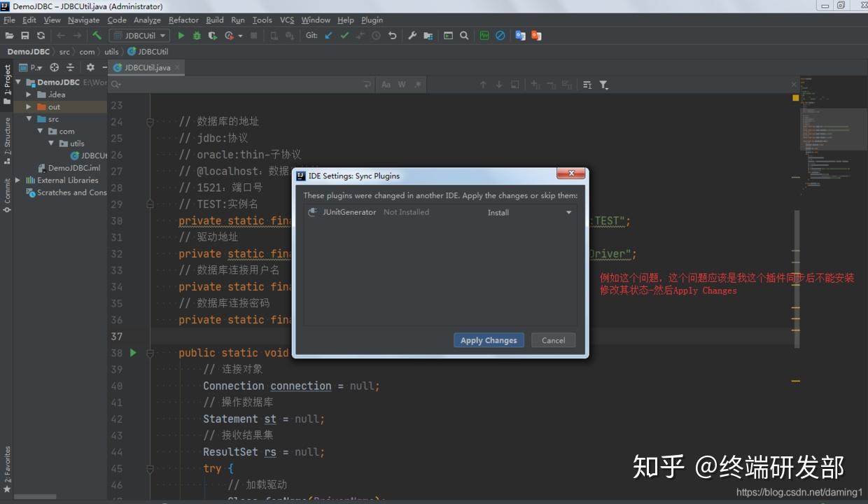Click the orange translate plugin icon
The height and width of the screenshot is (504, 868).
[536, 36]
